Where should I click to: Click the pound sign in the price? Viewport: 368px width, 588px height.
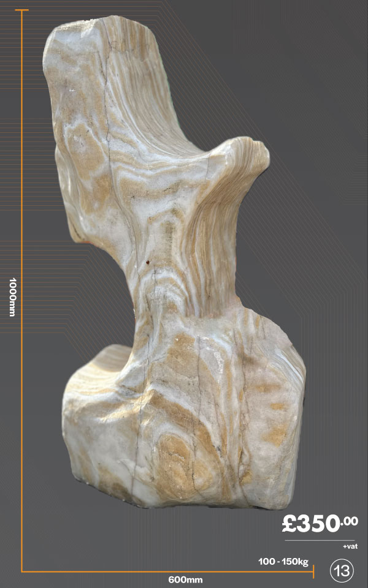click(x=290, y=525)
